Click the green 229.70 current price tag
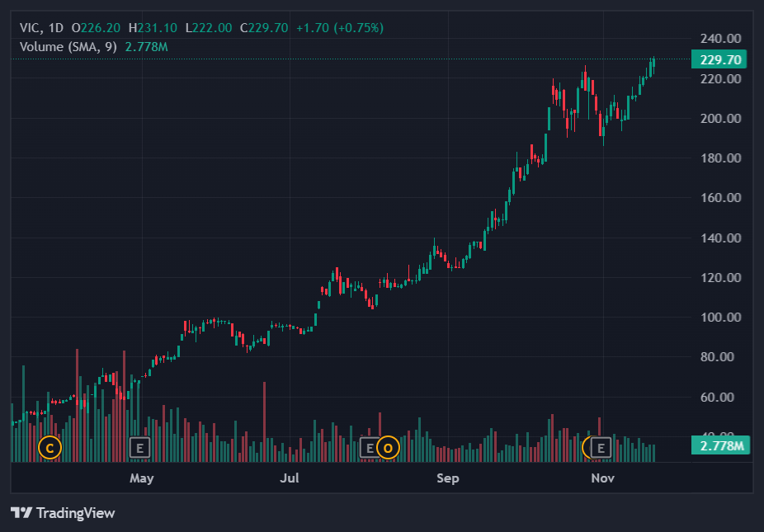This screenshot has width=764, height=532. click(721, 59)
